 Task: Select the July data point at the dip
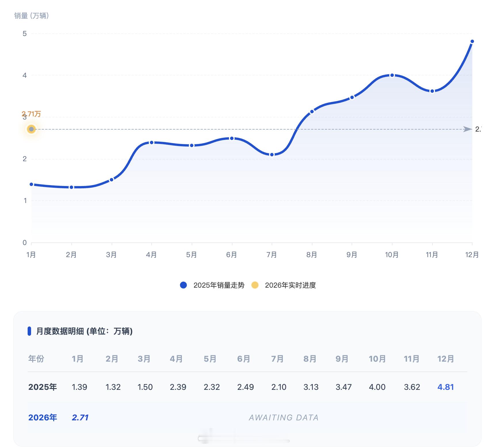pyautogui.click(x=271, y=154)
